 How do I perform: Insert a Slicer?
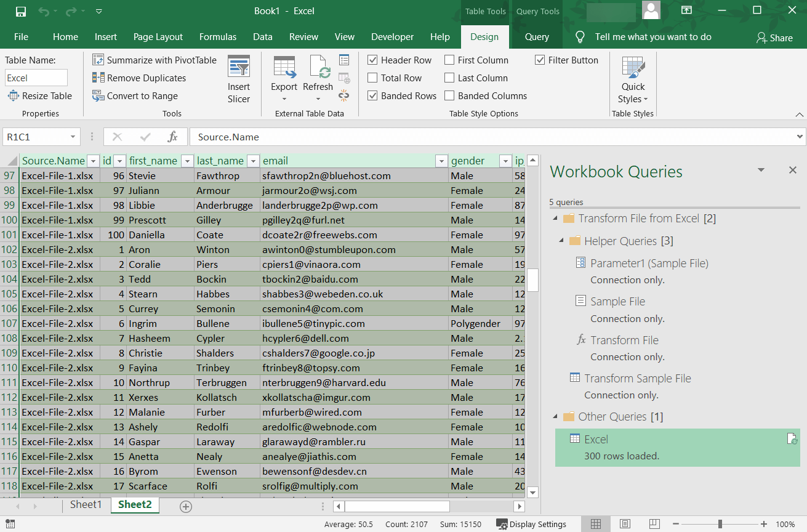(239, 78)
